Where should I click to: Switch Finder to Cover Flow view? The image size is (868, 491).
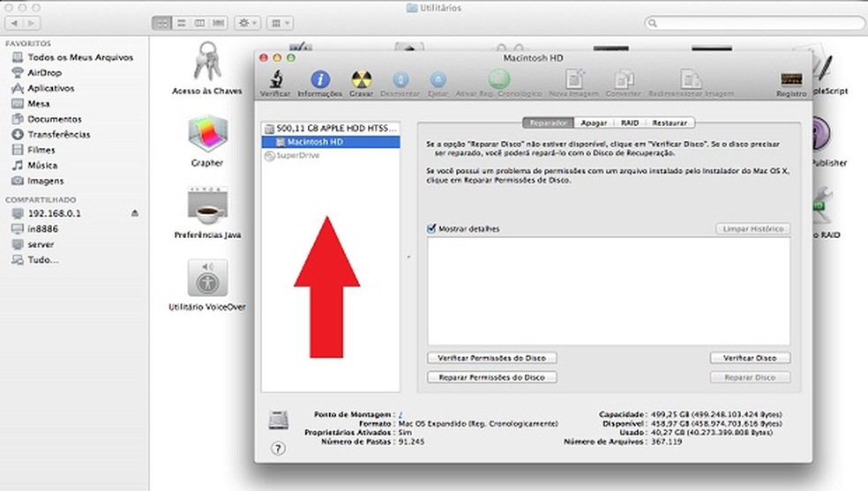point(219,23)
